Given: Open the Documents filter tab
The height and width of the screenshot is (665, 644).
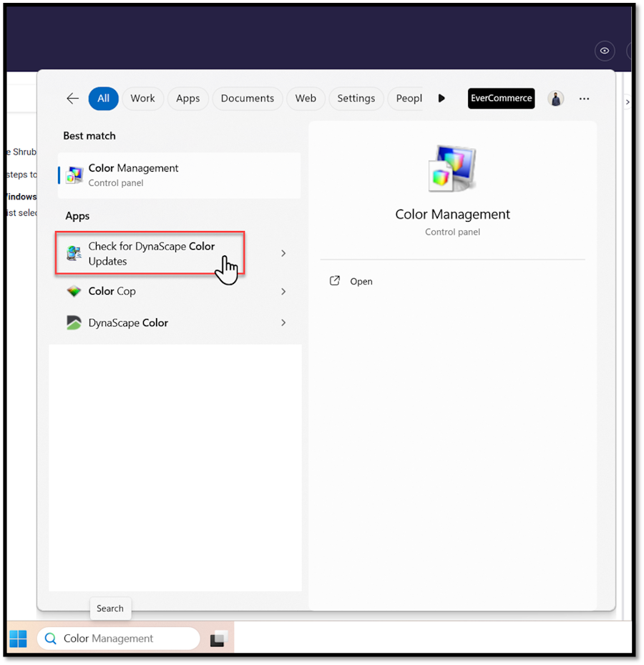Looking at the screenshot, I should point(248,99).
